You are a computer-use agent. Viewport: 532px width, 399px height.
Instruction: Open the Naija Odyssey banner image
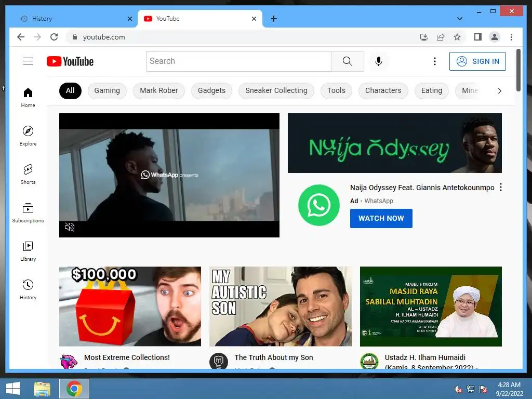[395, 143]
